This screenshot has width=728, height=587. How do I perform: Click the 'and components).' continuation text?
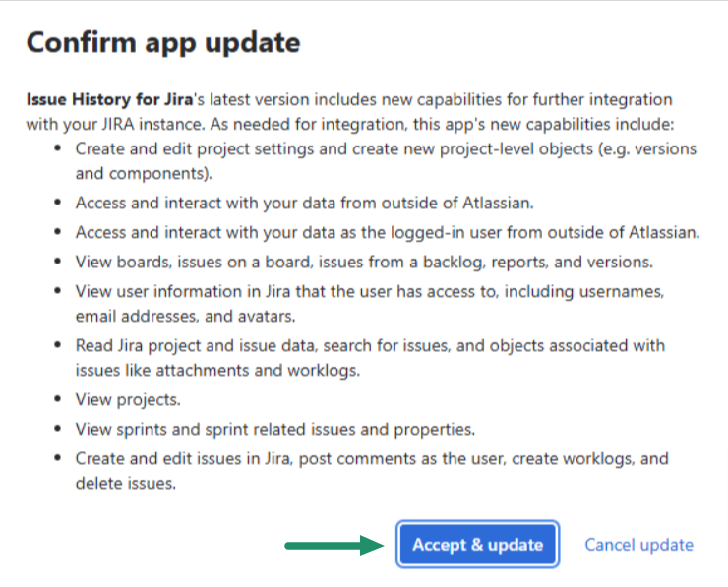[144, 174]
